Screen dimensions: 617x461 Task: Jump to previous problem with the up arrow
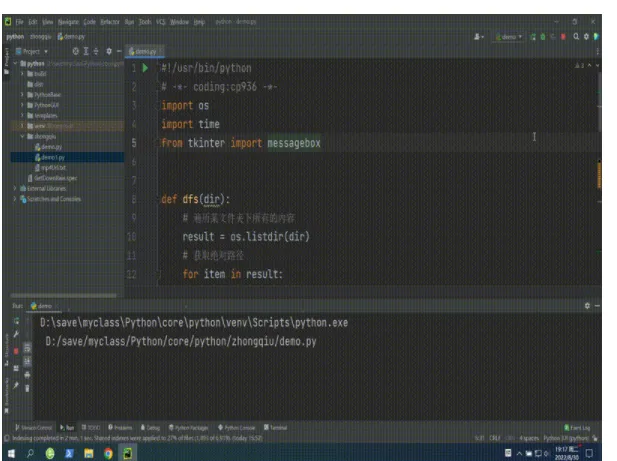589,65
